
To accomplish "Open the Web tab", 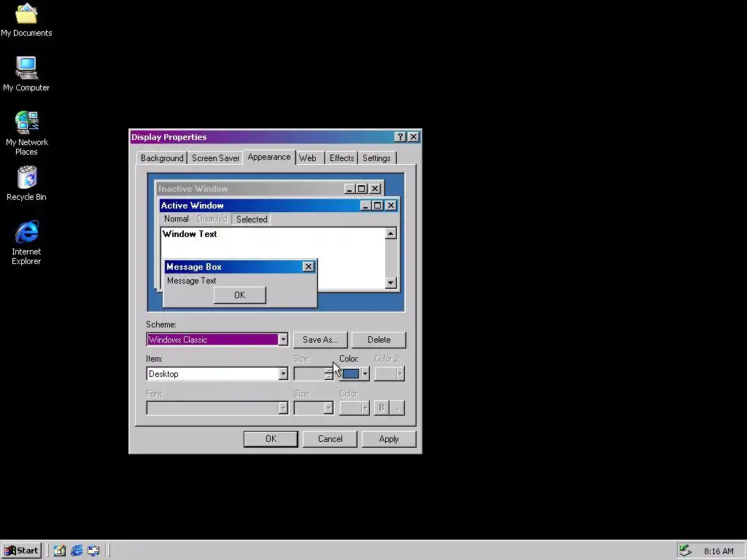I will [x=308, y=158].
